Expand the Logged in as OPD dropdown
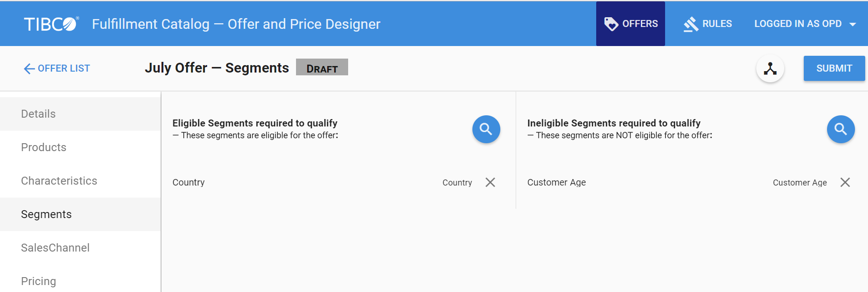This screenshot has width=868, height=292. click(853, 24)
